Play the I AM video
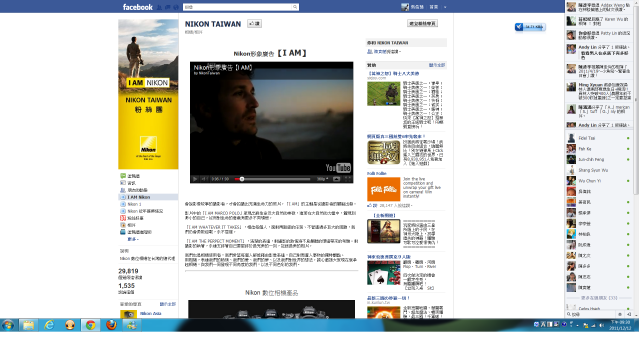The height and width of the screenshot is (360, 640). [195, 179]
